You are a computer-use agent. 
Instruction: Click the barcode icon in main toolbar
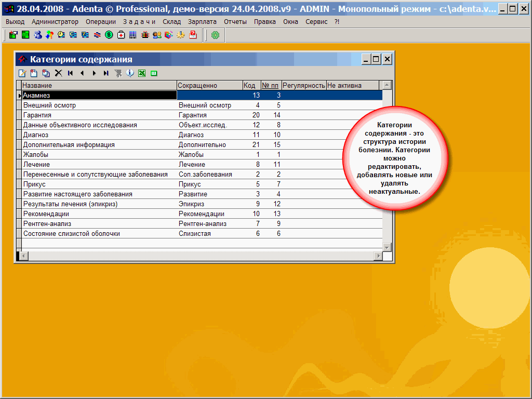(132, 35)
